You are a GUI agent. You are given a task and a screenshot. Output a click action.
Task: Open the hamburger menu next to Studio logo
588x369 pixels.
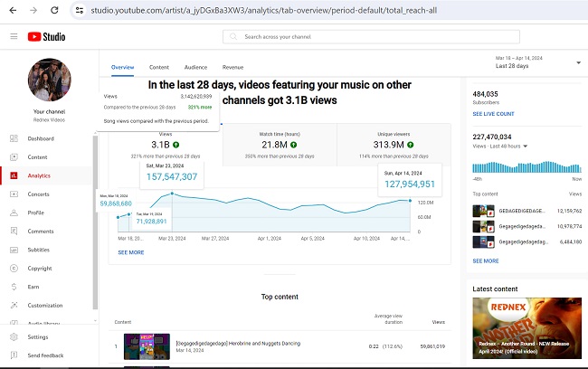[14, 36]
